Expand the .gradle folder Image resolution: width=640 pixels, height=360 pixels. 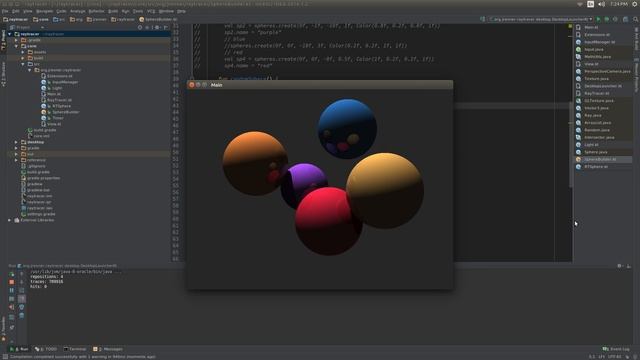pos(16,40)
